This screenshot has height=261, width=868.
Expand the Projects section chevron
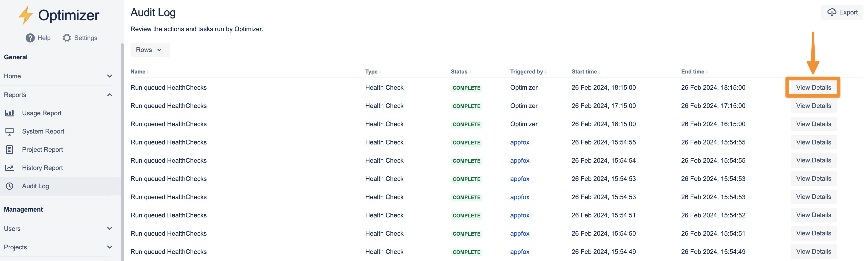coord(110,247)
